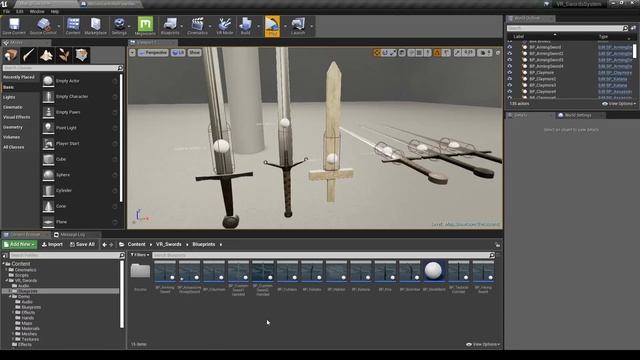Open the File menu

pyautogui.click(x=7, y=11)
